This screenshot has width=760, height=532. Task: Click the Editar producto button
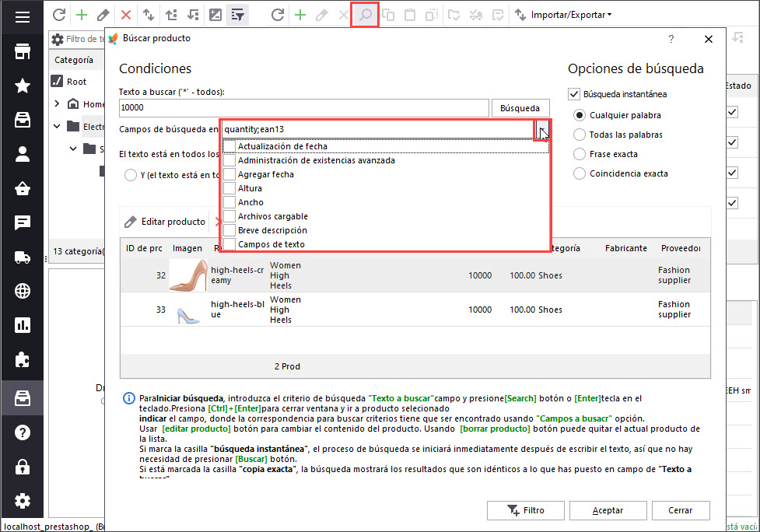pos(165,222)
